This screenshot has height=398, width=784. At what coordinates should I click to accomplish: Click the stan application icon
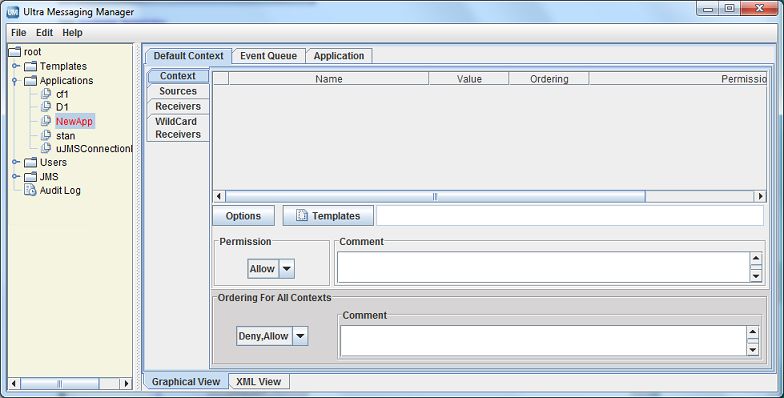click(46, 135)
